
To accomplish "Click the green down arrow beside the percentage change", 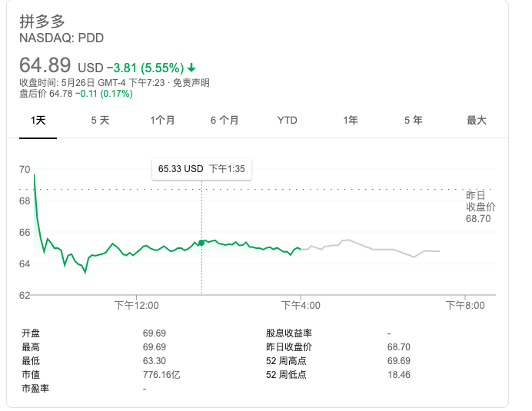I will point(191,67).
